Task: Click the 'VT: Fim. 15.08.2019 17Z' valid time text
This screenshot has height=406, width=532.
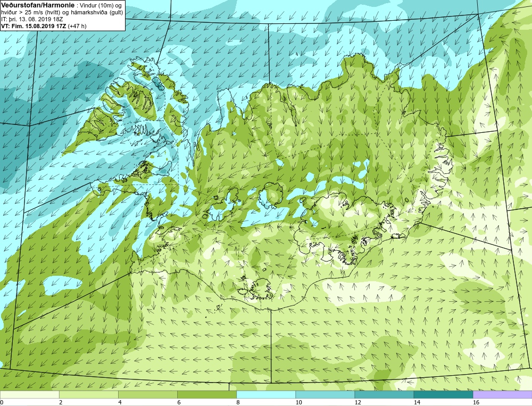Action: click(x=34, y=26)
